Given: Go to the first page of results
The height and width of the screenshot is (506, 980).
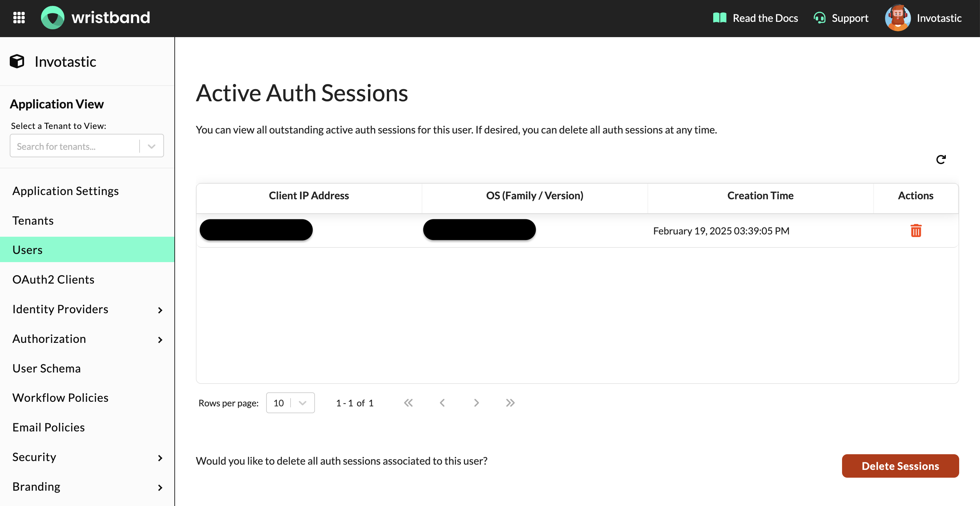Looking at the screenshot, I should point(408,403).
